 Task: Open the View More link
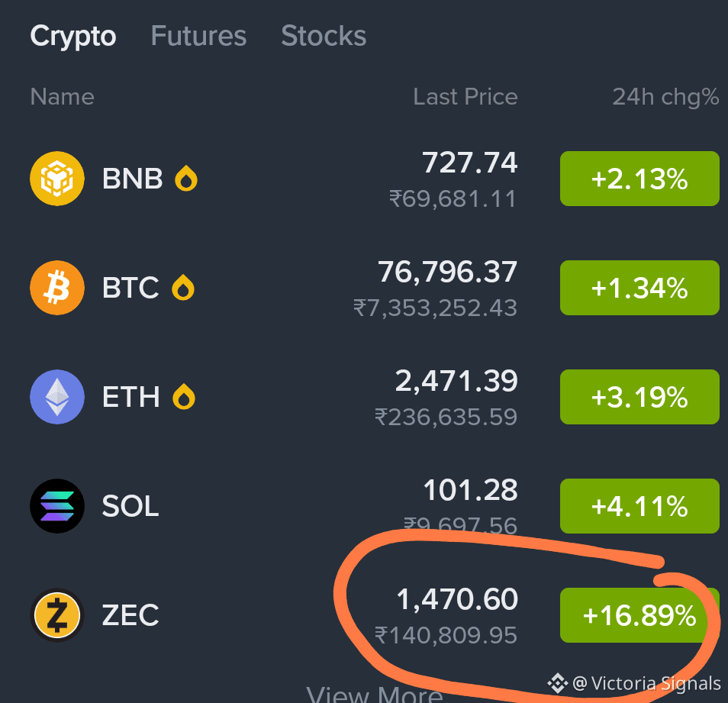click(374, 694)
